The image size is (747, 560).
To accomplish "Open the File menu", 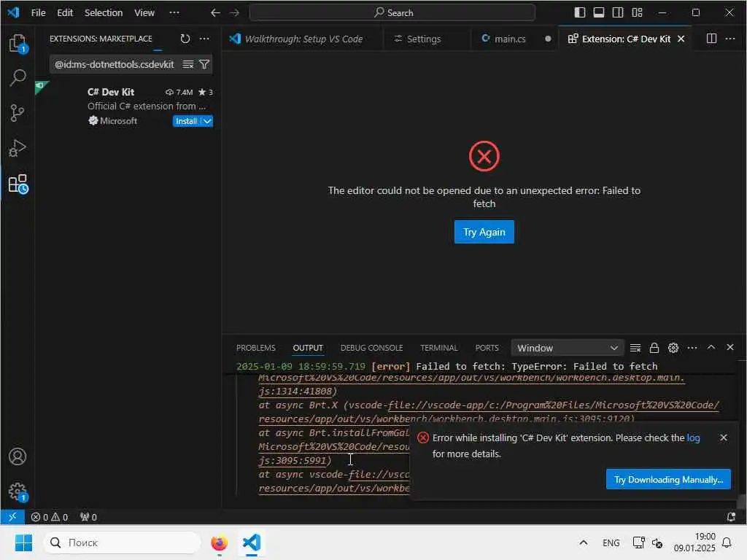I will pos(38,13).
